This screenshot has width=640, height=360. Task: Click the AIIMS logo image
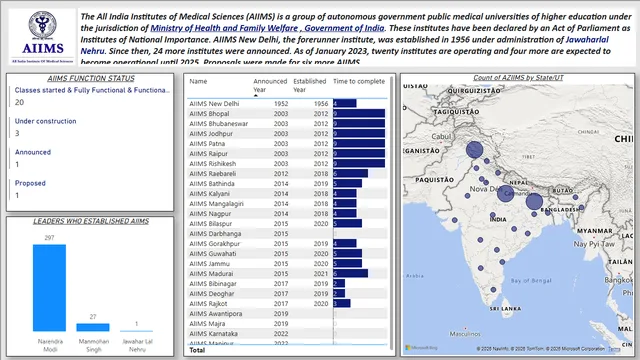pyautogui.click(x=43, y=37)
